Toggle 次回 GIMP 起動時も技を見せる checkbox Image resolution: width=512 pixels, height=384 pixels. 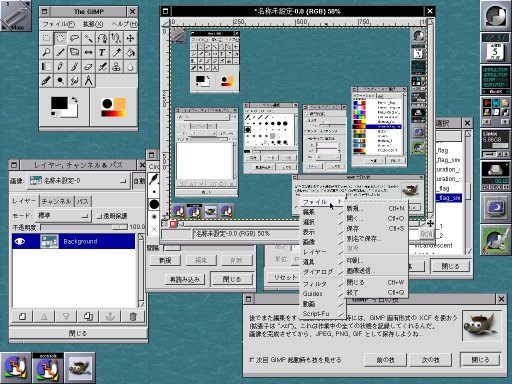tap(295, 360)
